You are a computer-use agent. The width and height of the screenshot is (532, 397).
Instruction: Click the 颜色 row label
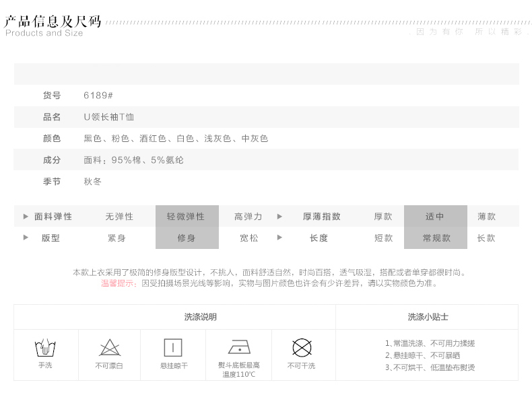(52, 139)
